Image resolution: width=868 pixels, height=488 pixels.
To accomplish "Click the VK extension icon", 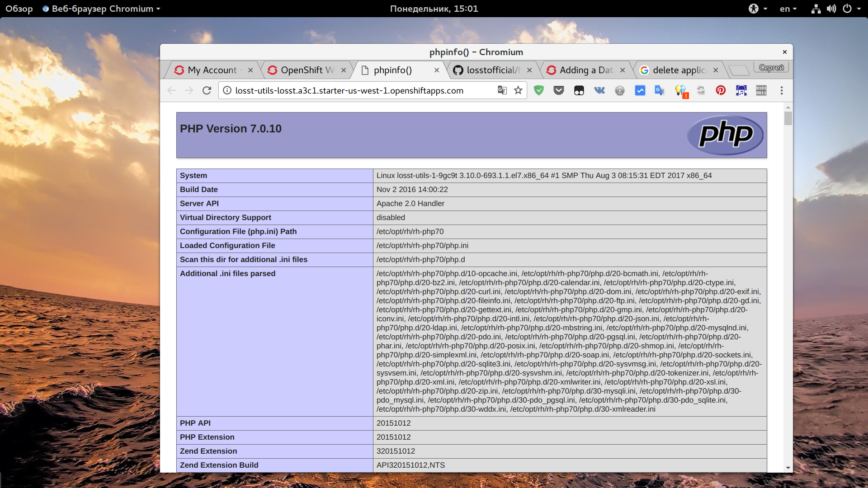I will click(x=599, y=90).
